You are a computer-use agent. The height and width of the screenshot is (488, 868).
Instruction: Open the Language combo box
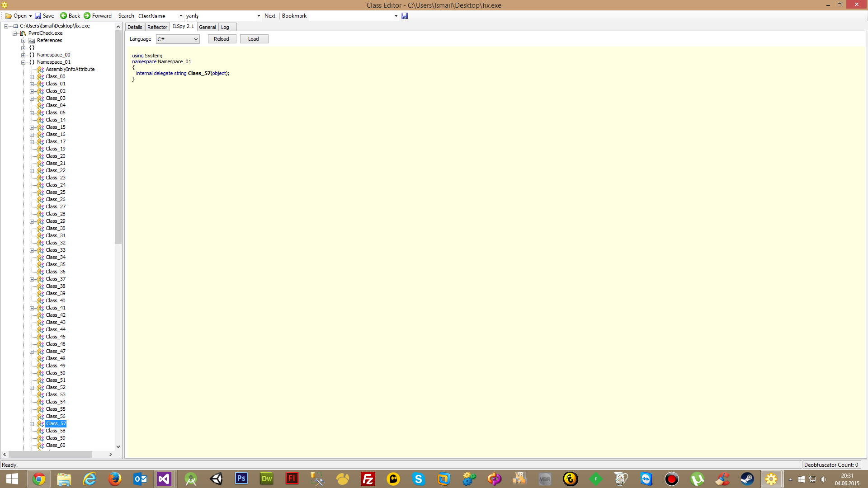(178, 39)
